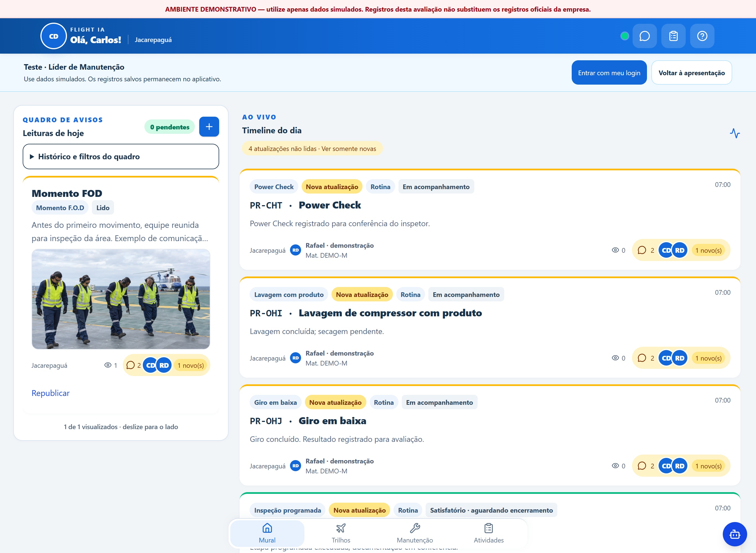Switch to the Mural tab
The width and height of the screenshot is (756, 553).
coord(267,533)
